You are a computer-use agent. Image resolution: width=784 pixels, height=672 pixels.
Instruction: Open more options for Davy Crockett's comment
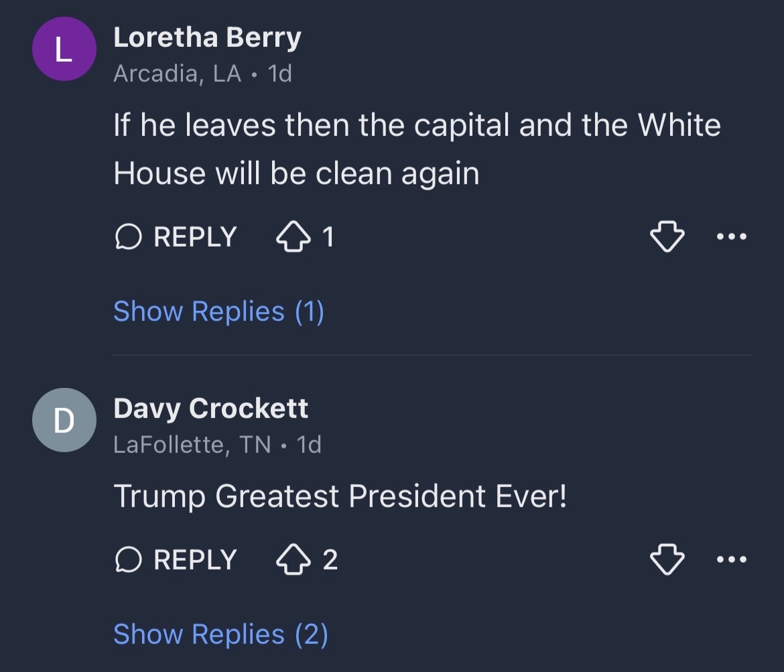point(732,559)
